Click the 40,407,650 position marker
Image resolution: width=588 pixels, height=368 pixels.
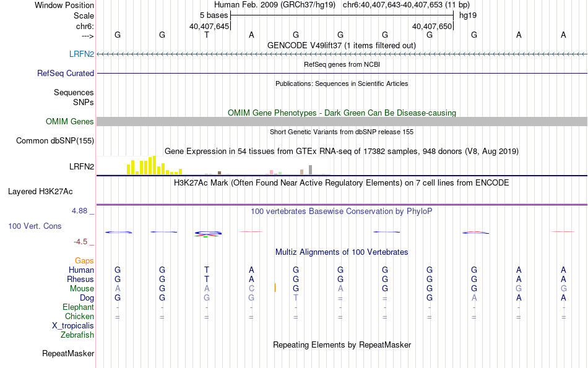coord(431,26)
